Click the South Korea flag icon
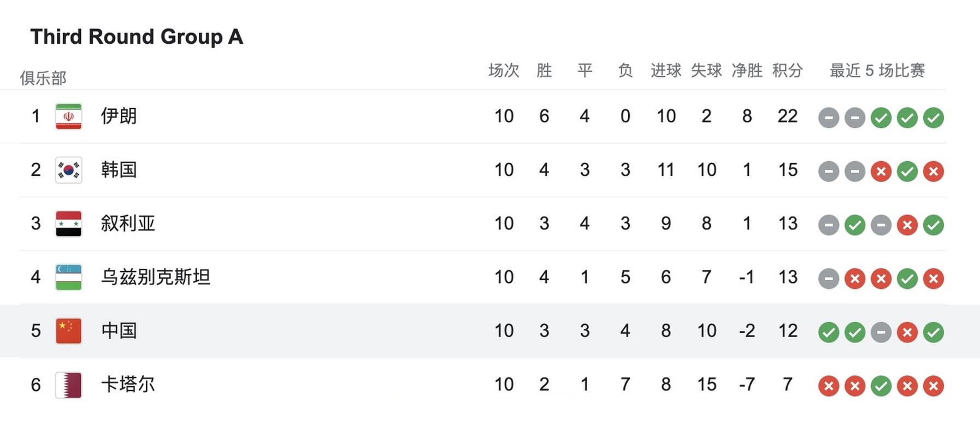 click(x=69, y=170)
